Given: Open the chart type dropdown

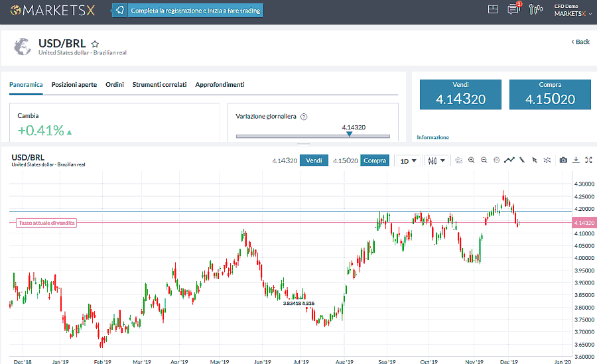Looking at the screenshot, I should 436,160.
